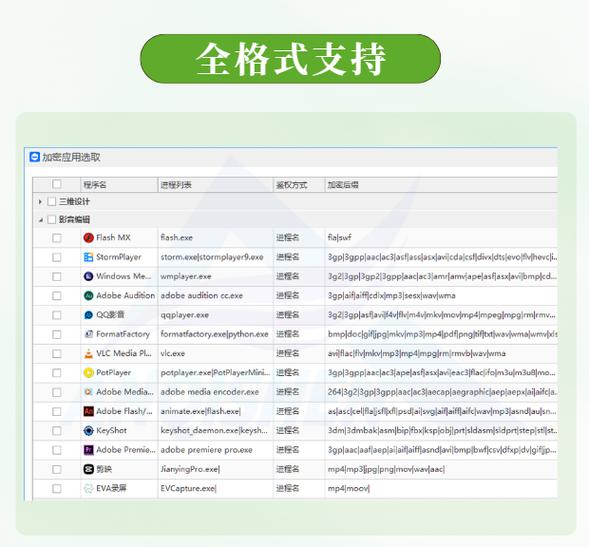Click the Windows Media Player icon
The height and width of the screenshot is (547, 589).
tap(88, 277)
